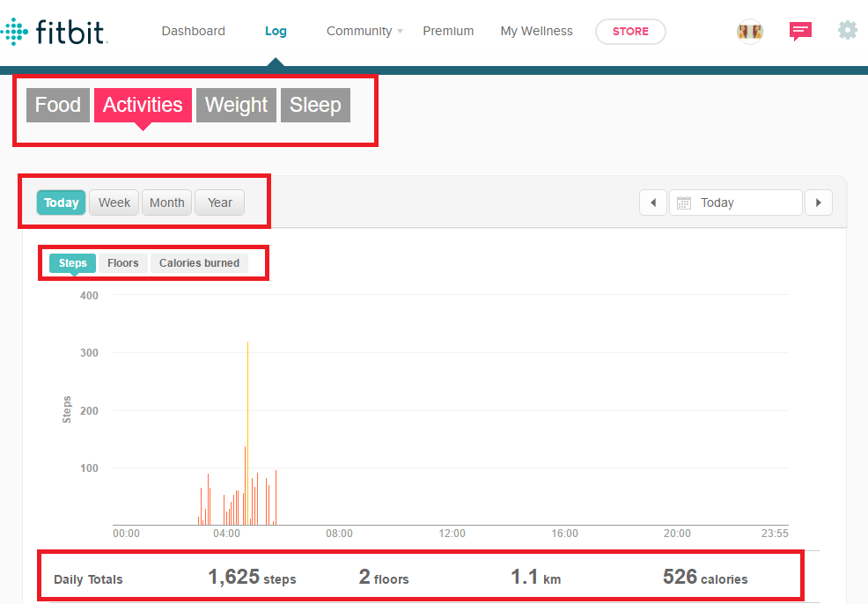Show the Floors graph
The height and width of the screenshot is (604, 868).
coord(123,263)
